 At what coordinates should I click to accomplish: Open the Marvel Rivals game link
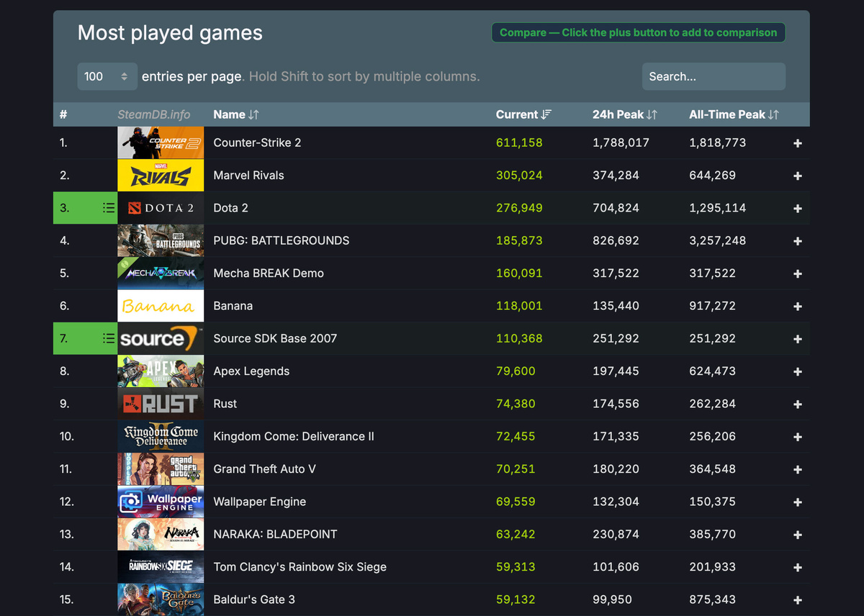[x=248, y=175]
